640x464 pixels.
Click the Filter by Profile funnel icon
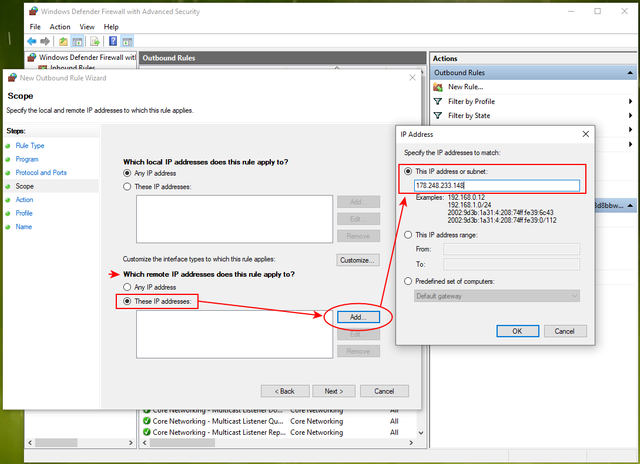pos(438,101)
